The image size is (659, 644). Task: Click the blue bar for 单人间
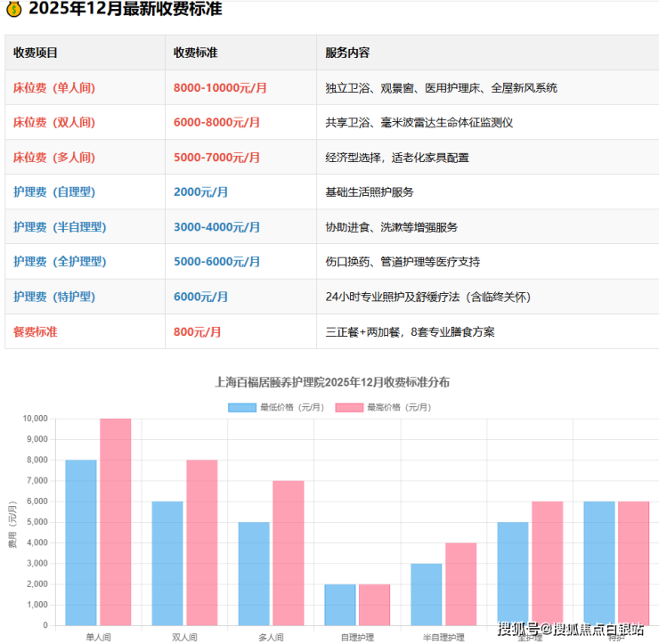[x=81, y=542]
